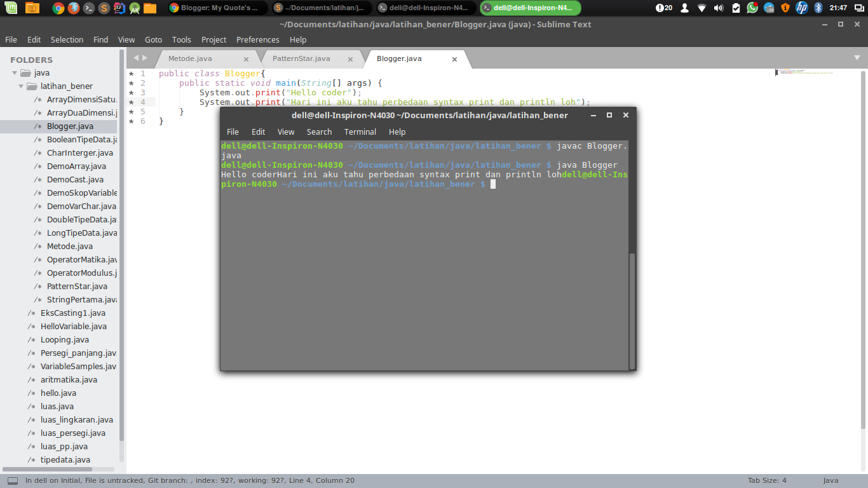Go to next tab with right arrow

tap(145, 58)
